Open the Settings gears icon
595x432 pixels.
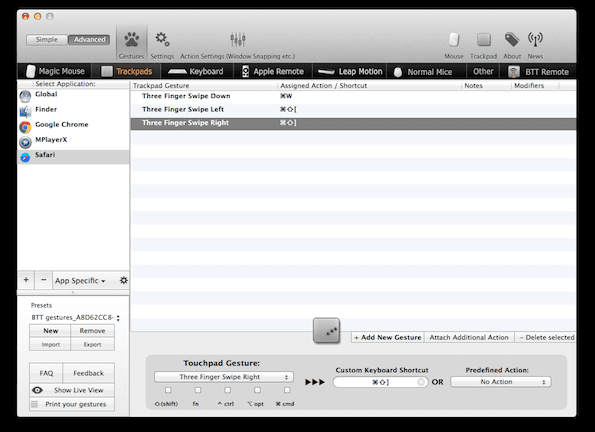162,39
